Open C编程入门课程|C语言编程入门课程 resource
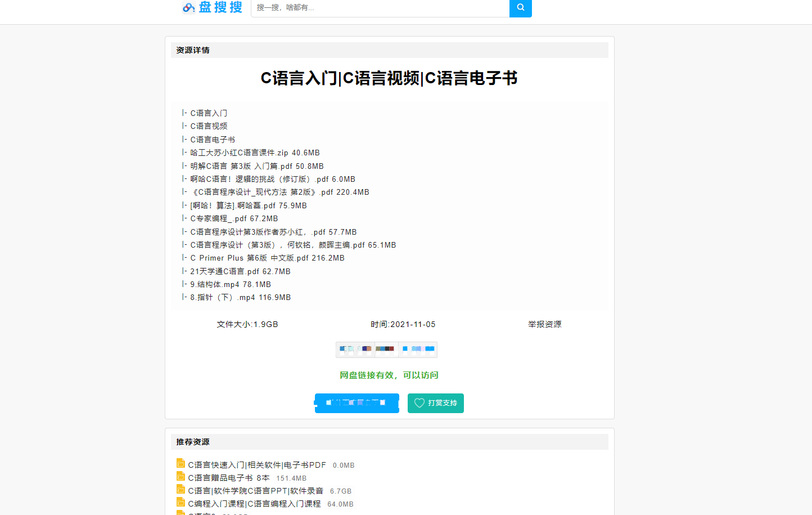This screenshot has width=812, height=515. click(x=254, y=504)
